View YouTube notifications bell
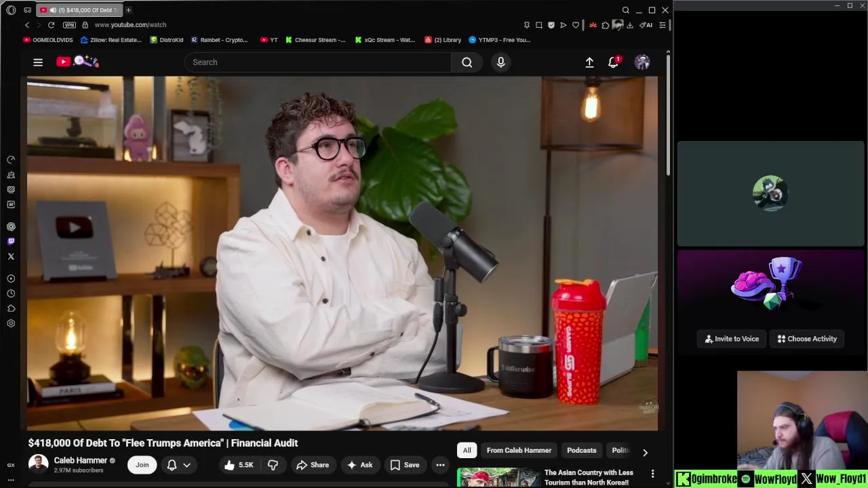Viewport: 868px width, 488px height. tap(613, 62)
